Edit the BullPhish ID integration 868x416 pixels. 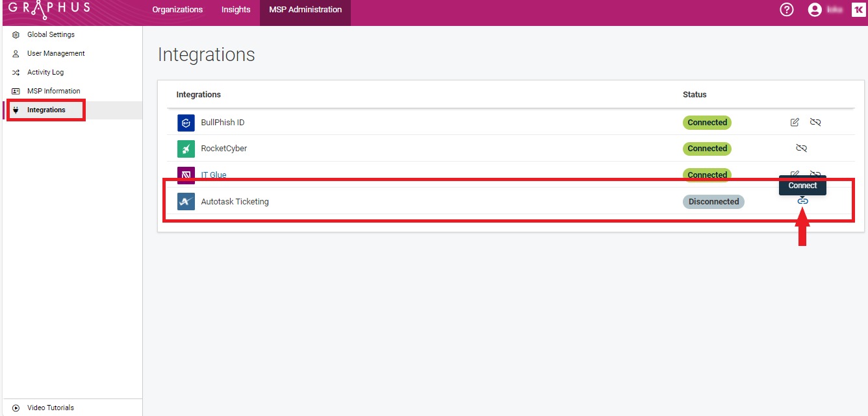[795, 122]
